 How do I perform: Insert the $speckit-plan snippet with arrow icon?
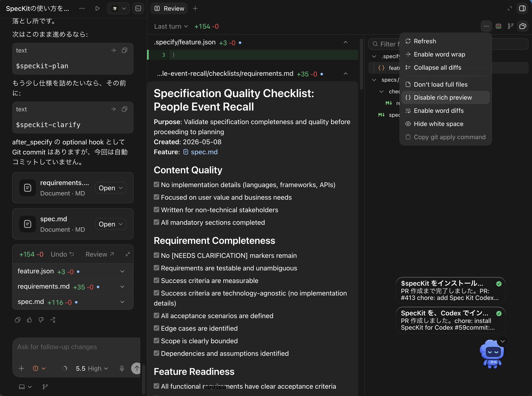tap(114, 50)
